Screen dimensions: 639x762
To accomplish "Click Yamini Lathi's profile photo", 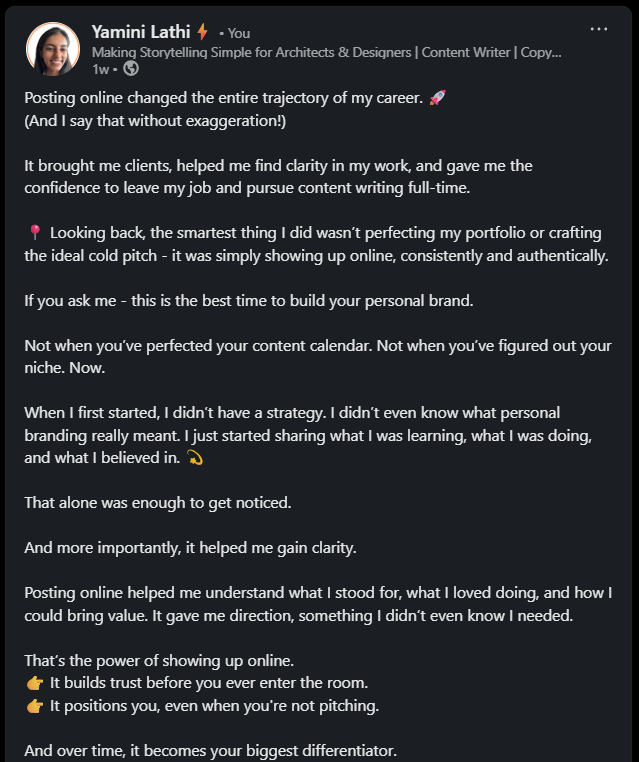I will coord(53,50).
